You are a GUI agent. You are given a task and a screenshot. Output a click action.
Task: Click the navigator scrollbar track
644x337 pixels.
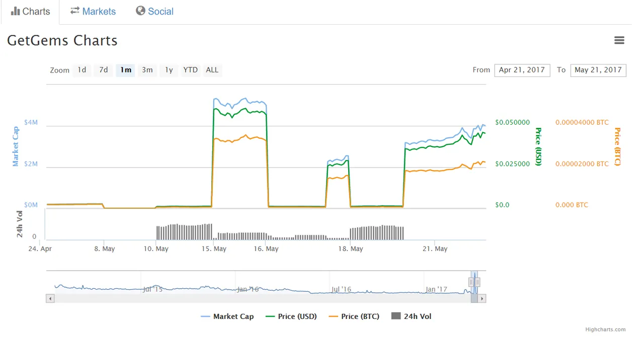click(262, 298)
